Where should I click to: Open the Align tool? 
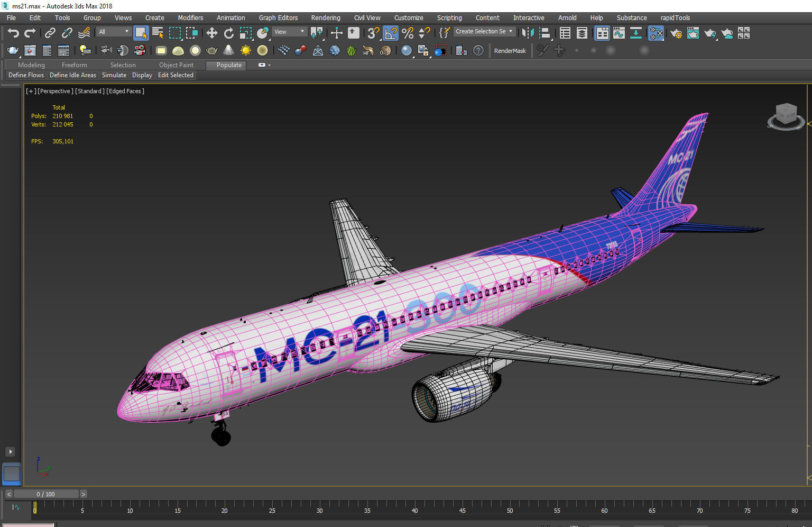(545, 33)
